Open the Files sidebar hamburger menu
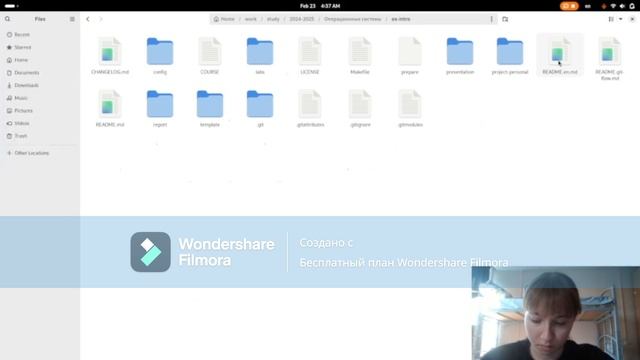The width and height of the screenshot is (640, 360). (x=72, y=19)
